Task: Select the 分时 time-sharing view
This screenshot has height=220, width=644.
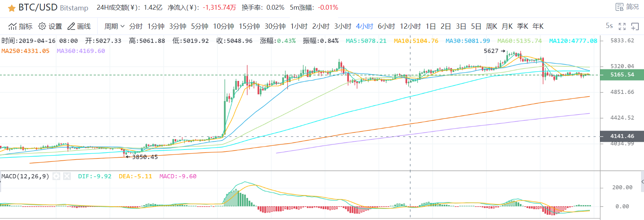Action: (136, 26)
